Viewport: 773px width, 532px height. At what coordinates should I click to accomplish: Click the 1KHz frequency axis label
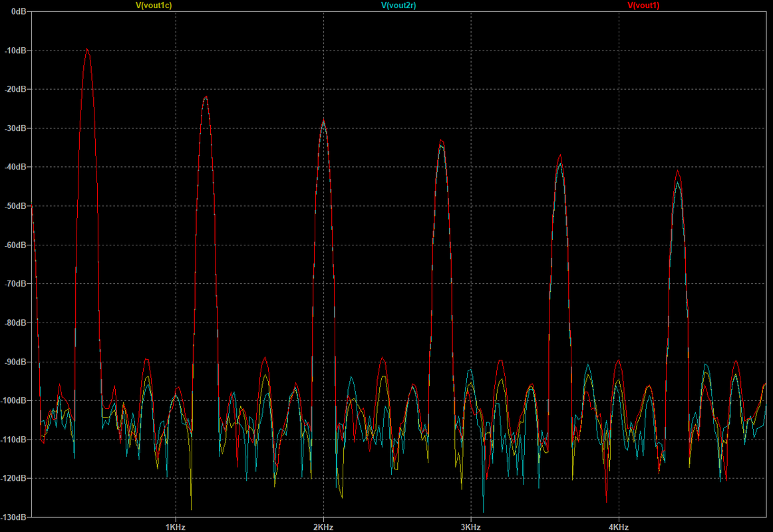tap(176, 527)
